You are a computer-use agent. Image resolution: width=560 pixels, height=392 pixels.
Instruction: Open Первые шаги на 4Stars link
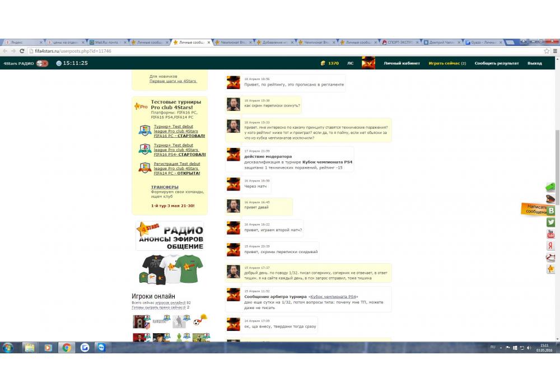pos(173,81)
